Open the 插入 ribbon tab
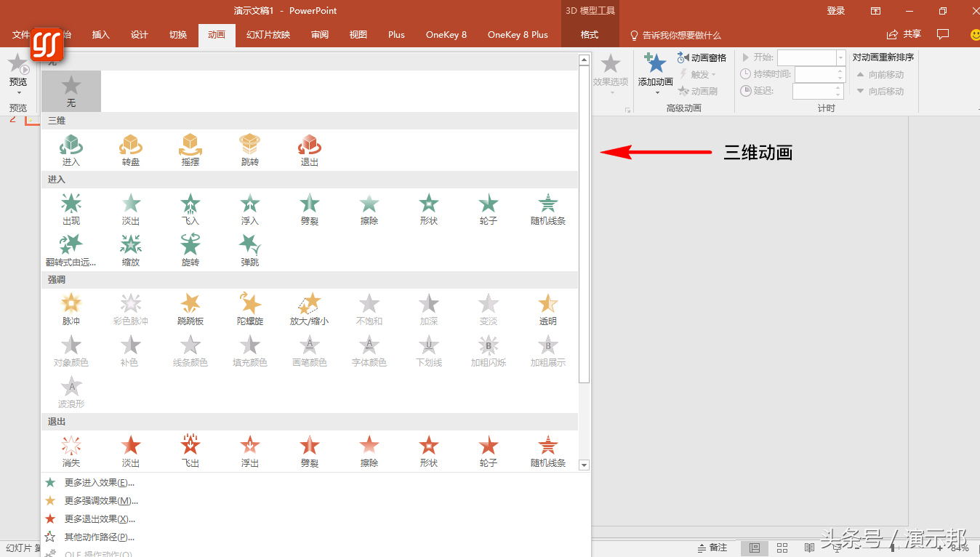This screenshot has height=557, width=980. point(101,35)
